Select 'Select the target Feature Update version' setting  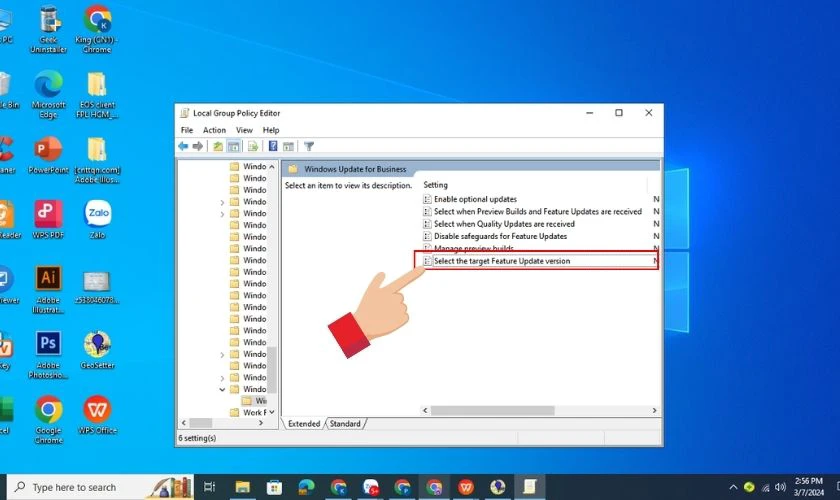point(502,261)
